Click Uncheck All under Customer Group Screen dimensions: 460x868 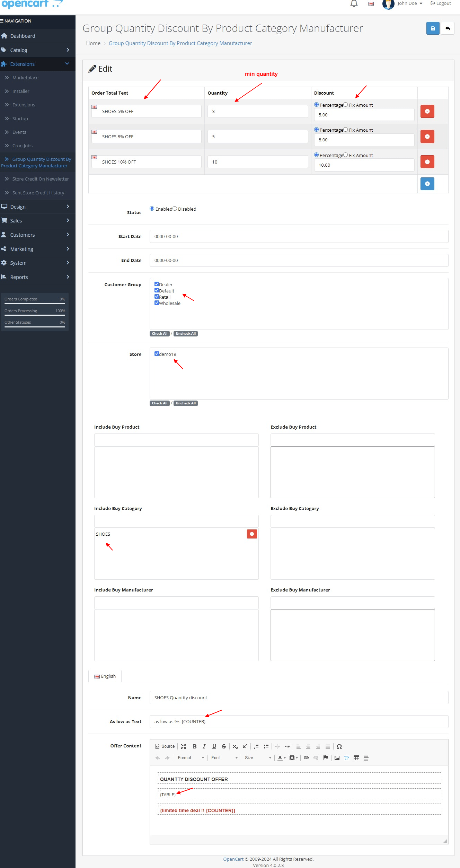(185, 334)
